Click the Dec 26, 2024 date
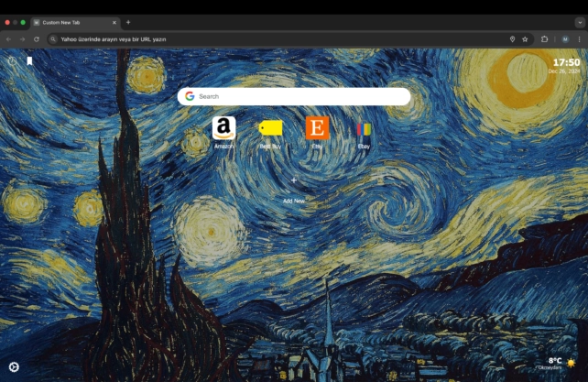This screenshot has width=588, height=382. pos(564,71)
